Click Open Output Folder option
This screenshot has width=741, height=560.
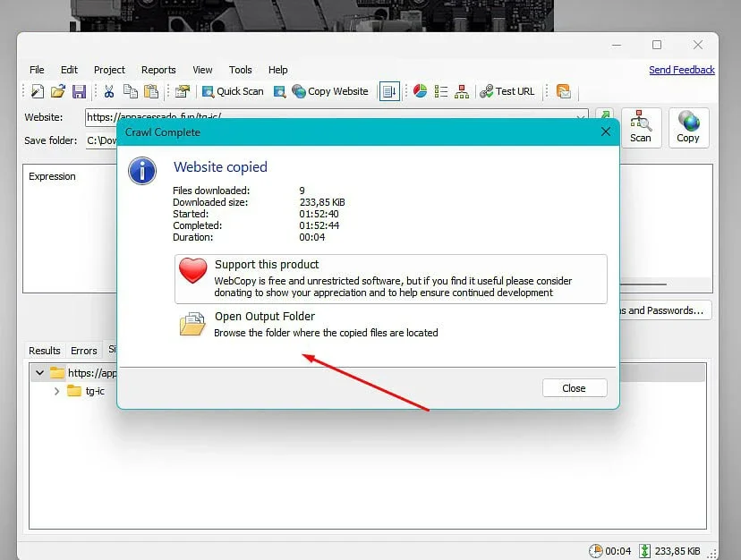pos(390,325)
